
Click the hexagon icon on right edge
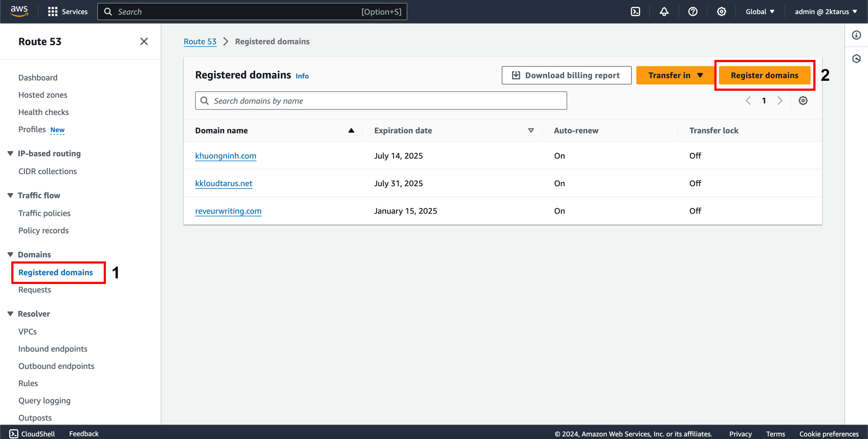(x=856, y=59)
